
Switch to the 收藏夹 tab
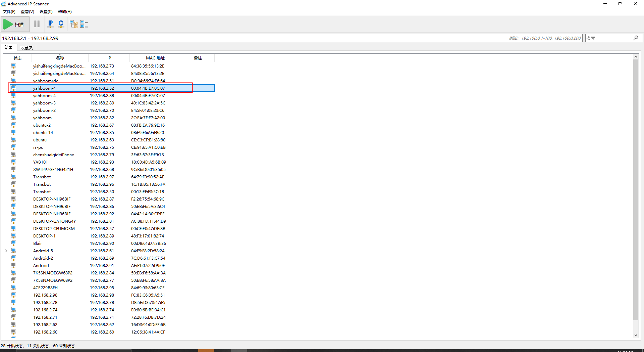(26, 48)
